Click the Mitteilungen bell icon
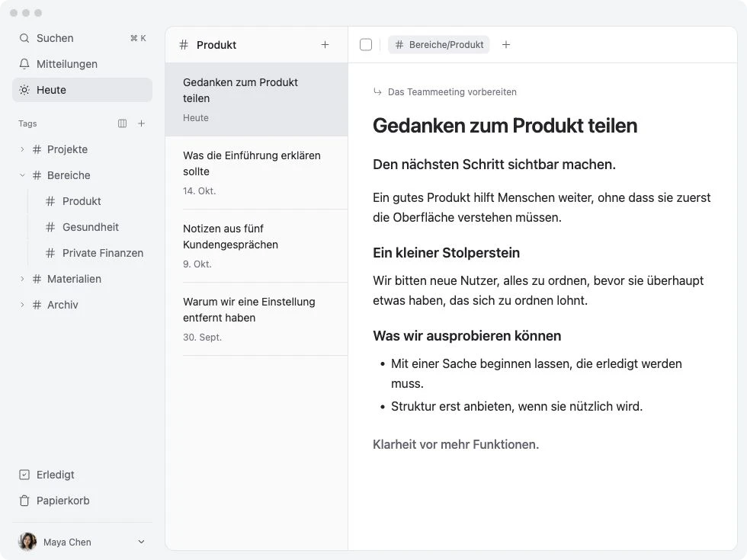 (24, 64)
